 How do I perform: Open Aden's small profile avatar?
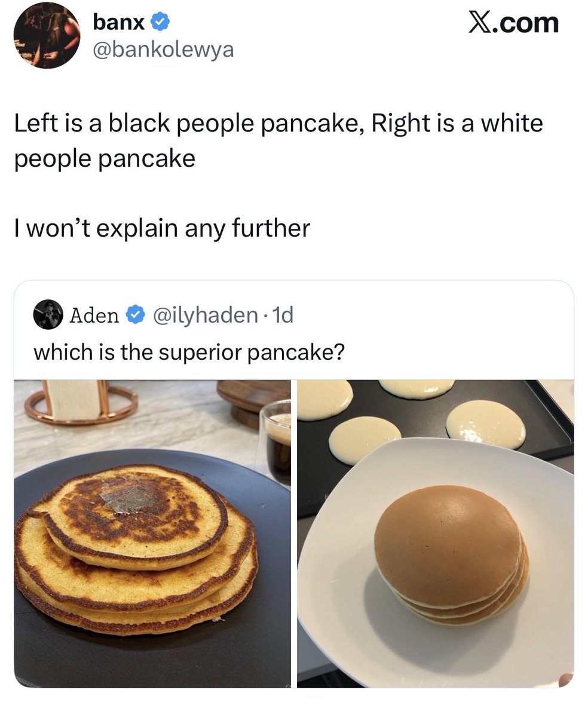tap(48, 314)
